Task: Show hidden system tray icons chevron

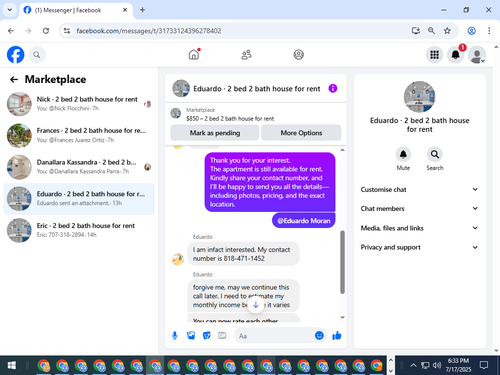Action: [413, 366]
